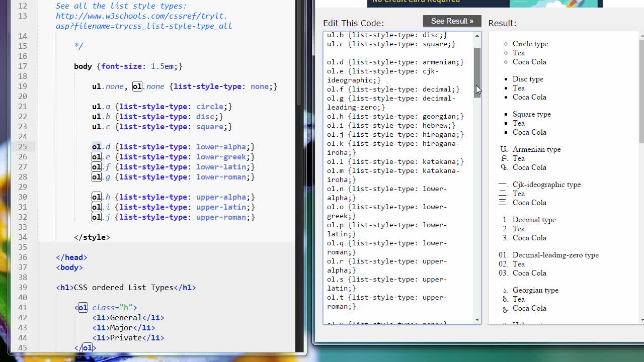Image resolution: width=644 pixels, height=362 pixels.
Task: Click the ol.f decimal rule in textarea
Action: 393,89
